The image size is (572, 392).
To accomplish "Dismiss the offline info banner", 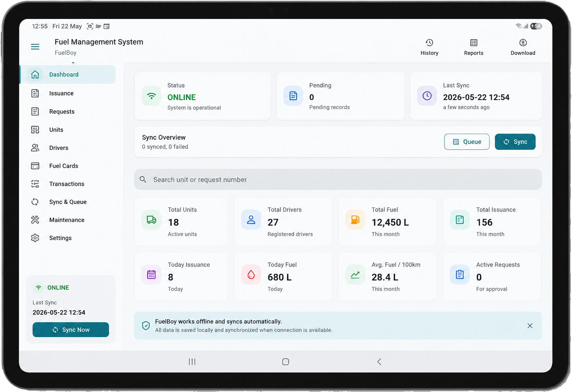I will (x=530, y=326).
